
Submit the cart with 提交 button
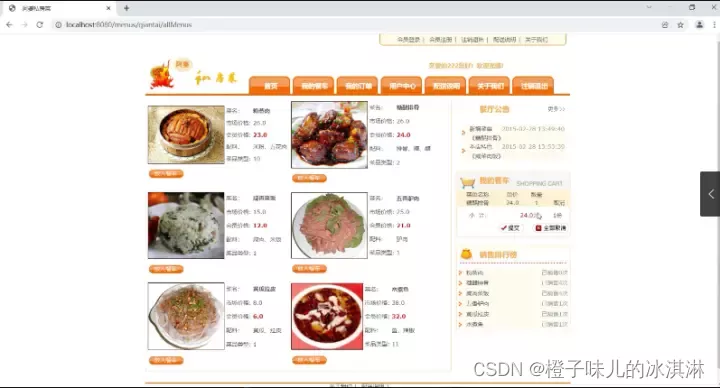coord(511,228)
